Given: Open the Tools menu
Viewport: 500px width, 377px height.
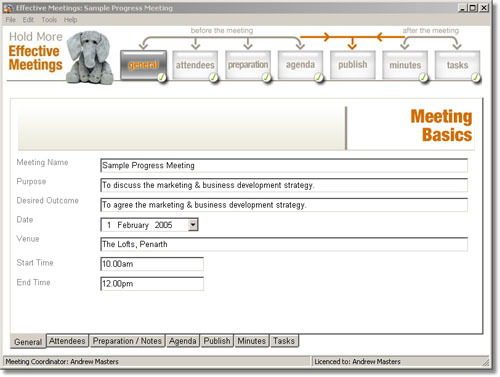Looking at the screenshot, I should (49, 20).
